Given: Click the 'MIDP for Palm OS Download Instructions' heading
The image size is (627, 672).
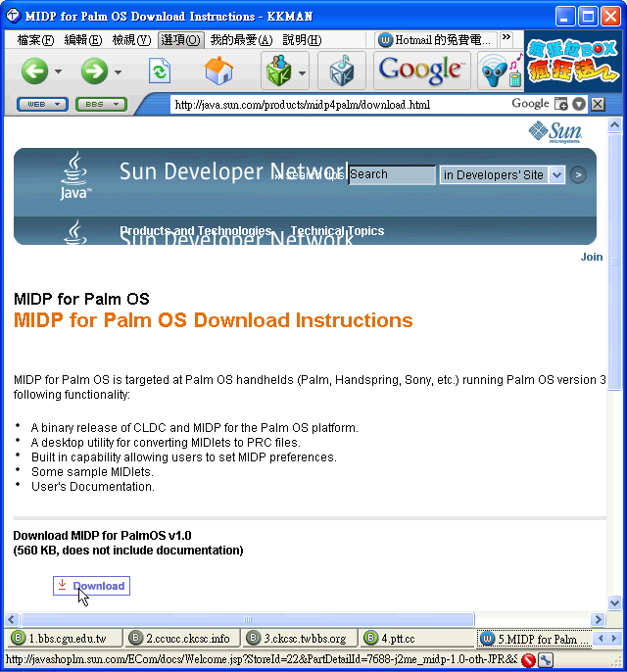Looking at the screenshot, I should [213, 320].
